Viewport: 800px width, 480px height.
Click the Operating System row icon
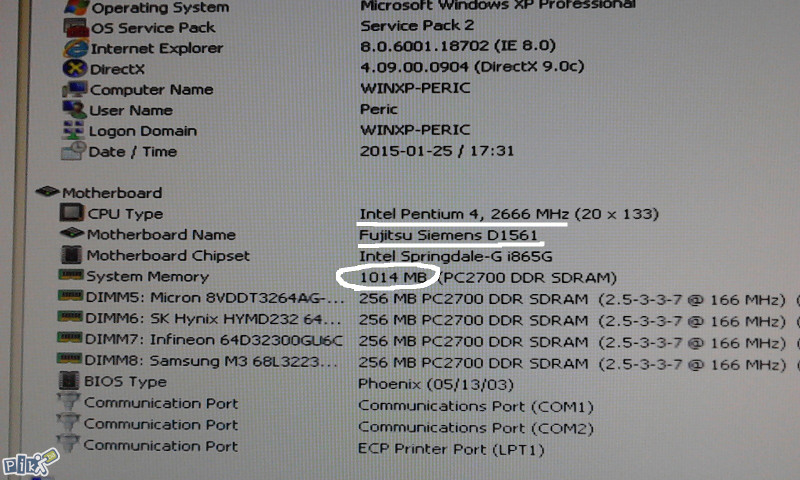(77, 7)
